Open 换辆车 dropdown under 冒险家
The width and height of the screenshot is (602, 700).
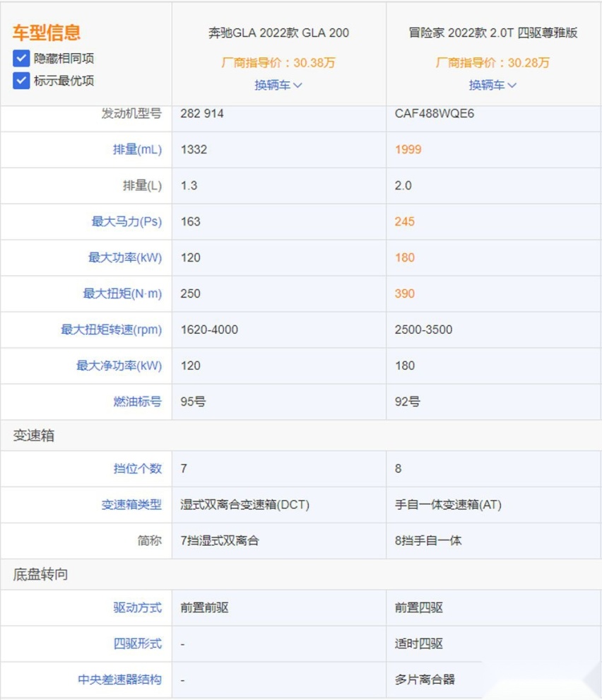pyautogui.click(x=492, y=85)
